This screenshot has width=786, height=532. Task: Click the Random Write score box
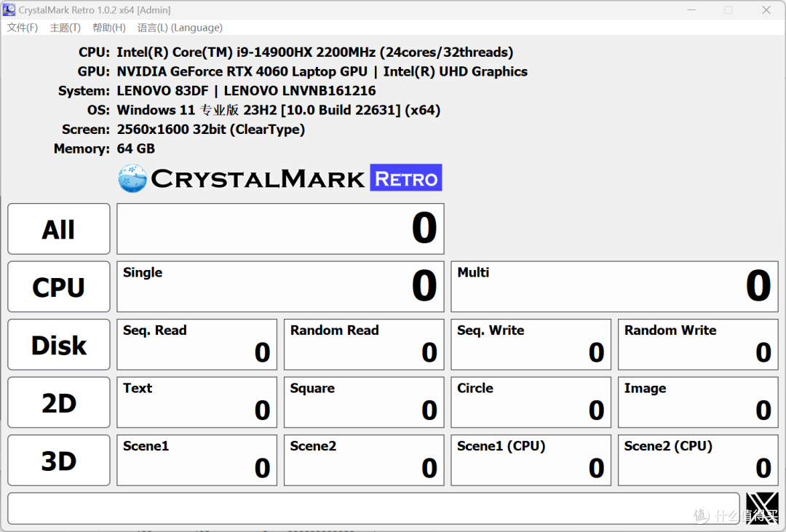pos(698,344)
